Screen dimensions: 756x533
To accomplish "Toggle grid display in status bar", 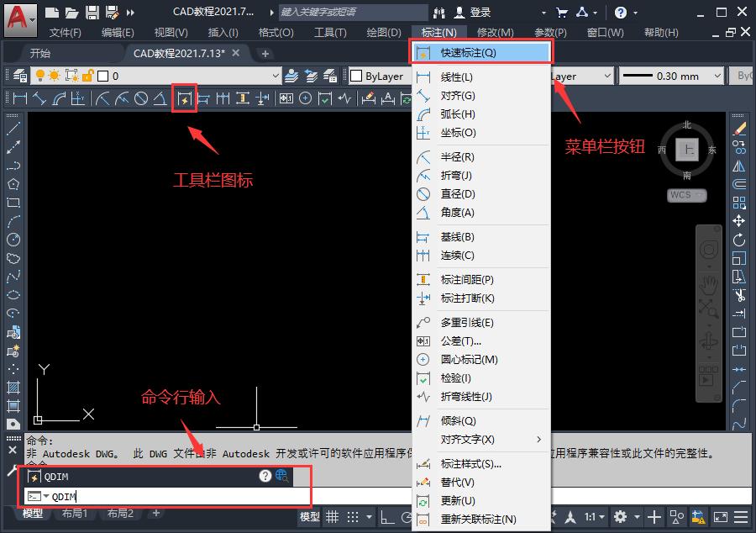I will pos(334,516).
